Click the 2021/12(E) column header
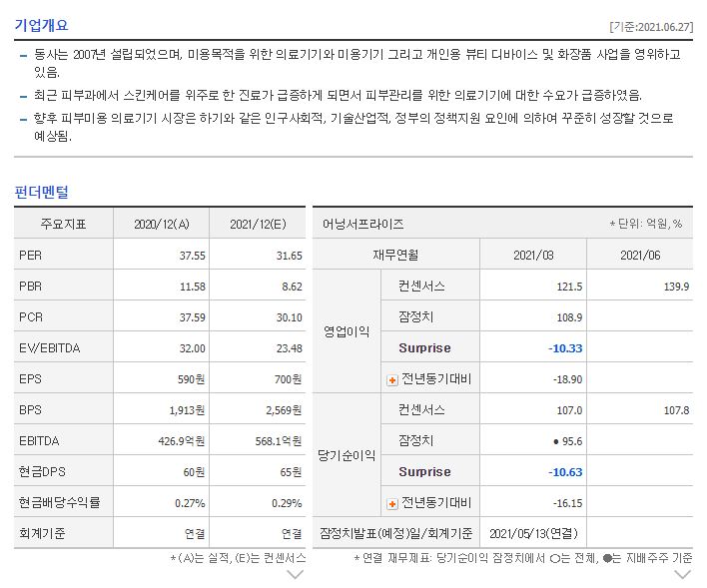This screenshot has width=707, height=588. (x=258, y=224)
